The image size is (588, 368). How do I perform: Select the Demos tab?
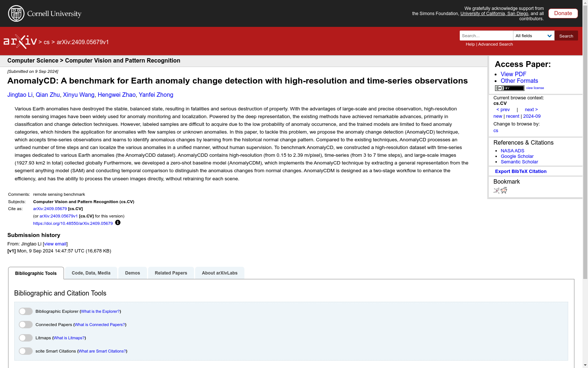click(x=133, y=273)
